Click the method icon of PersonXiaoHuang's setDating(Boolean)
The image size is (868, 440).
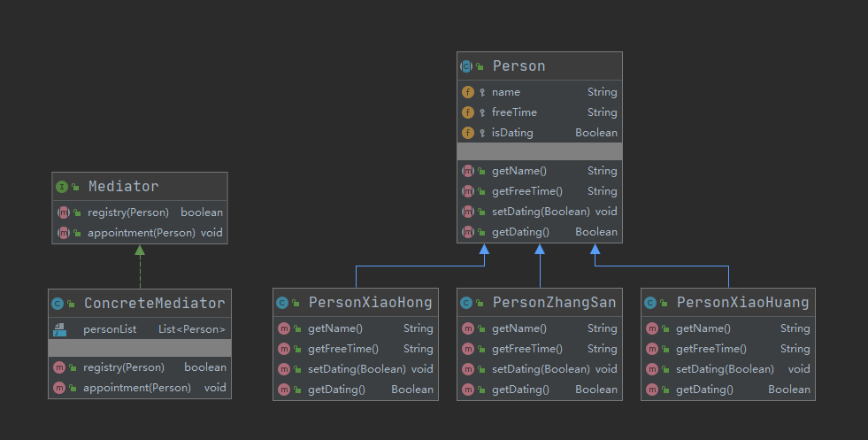[x=652, y=369]
